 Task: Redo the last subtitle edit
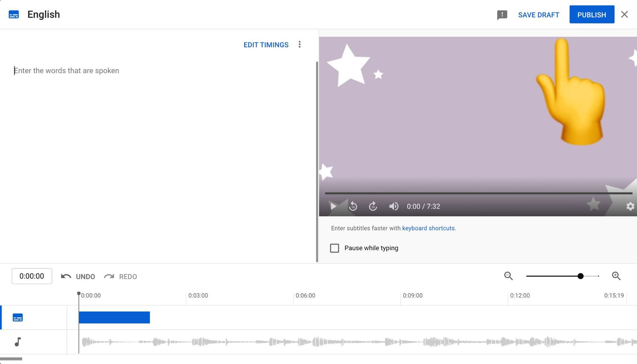(x=120, y=276)
